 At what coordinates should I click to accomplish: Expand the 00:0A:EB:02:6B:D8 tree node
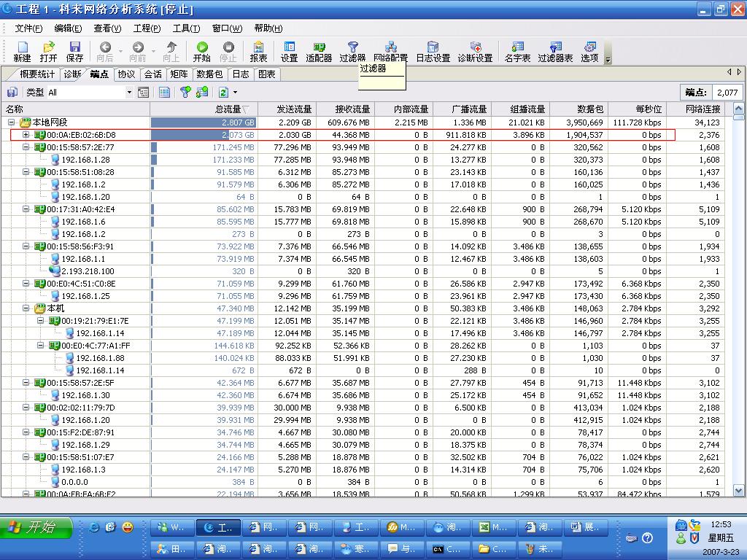pos(26,135)
